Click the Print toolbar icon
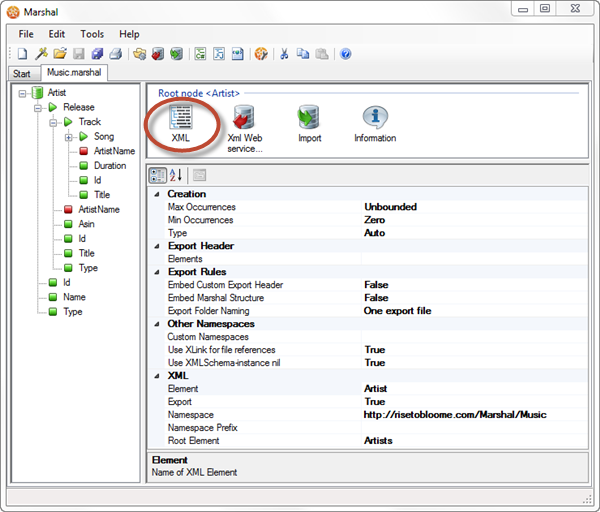The image size is (600, 512). (116, 54)
